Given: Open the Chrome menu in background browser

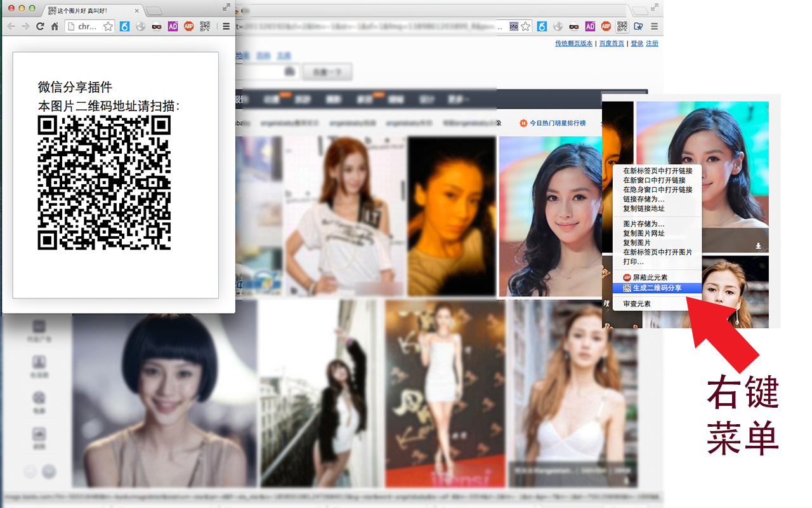Looking at the screenshot, I should tap(654, 27).
